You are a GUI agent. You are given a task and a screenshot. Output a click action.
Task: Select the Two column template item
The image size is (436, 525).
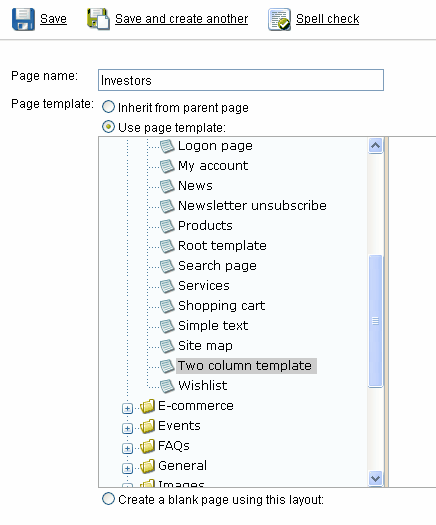(x=246, y=366)
